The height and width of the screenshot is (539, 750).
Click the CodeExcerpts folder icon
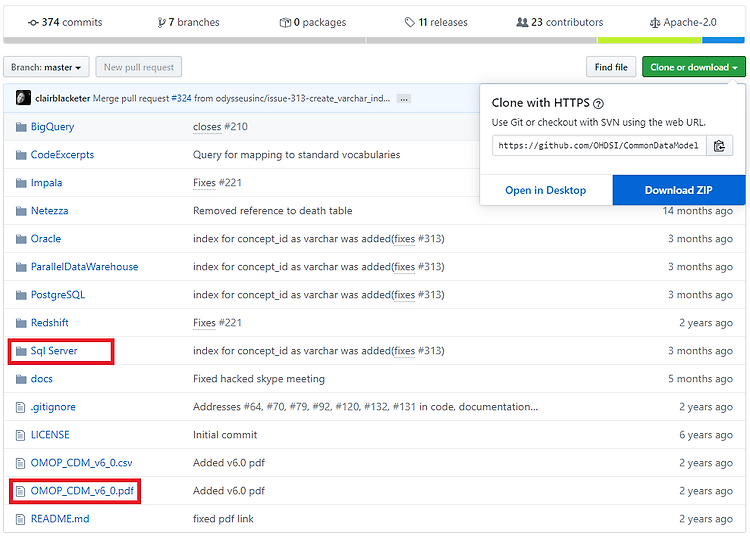pos(21,155)
